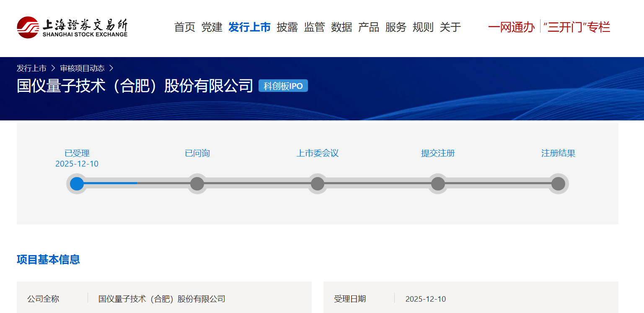Click the blue 已受理 progress step circle
This screenshot has height=313, width=644.
[77, 184]
